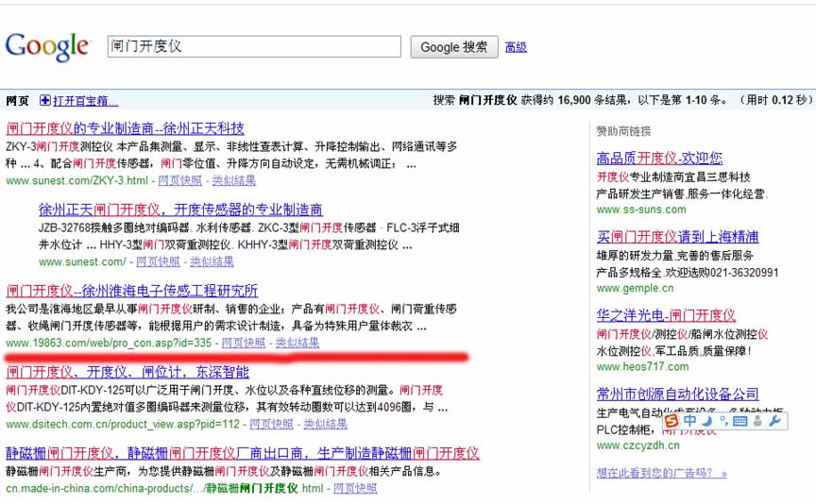
Task: Open 类似结果 for 19863.com result
Action: pos(297,343)
